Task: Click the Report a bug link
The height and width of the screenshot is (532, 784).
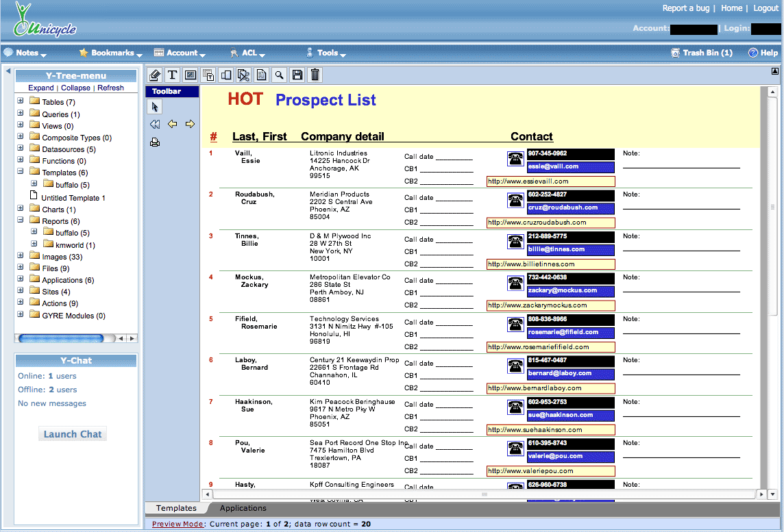Action: point(686,8)
